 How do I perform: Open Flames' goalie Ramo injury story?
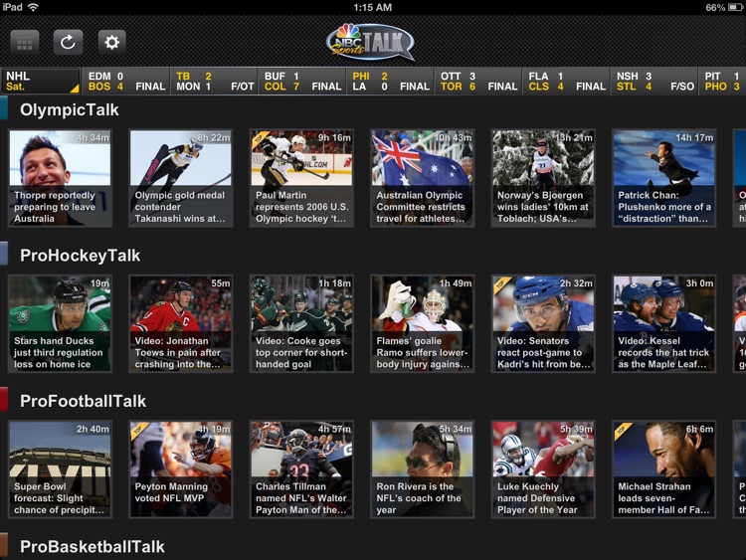(x=423, y=323)
